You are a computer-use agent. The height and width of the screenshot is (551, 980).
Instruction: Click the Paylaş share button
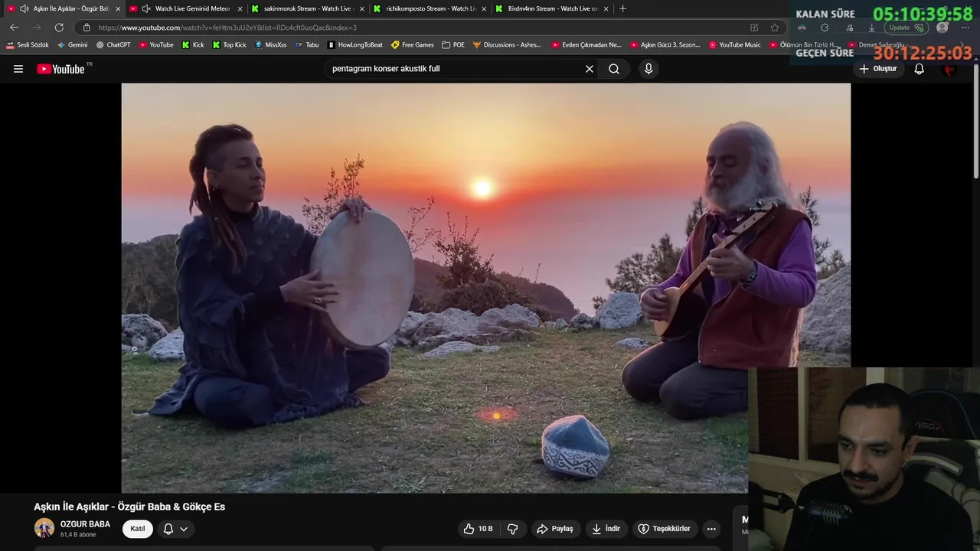click(555, 529)
